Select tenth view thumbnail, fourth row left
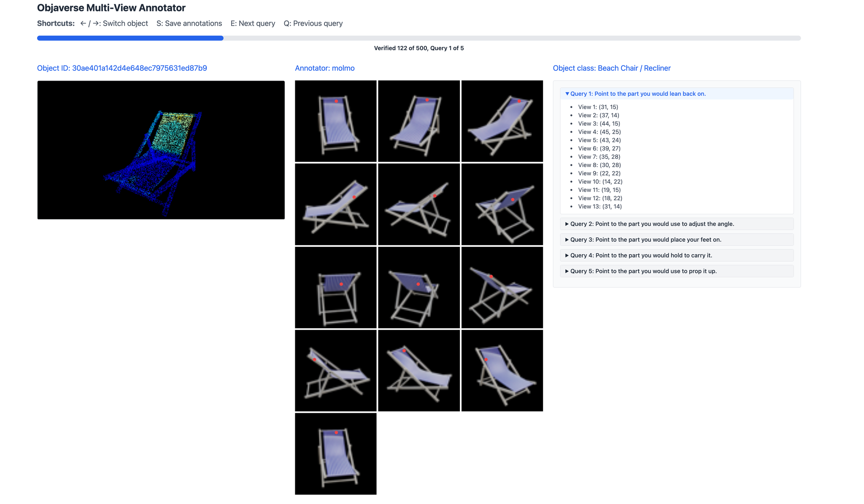 tap(336, 370)
